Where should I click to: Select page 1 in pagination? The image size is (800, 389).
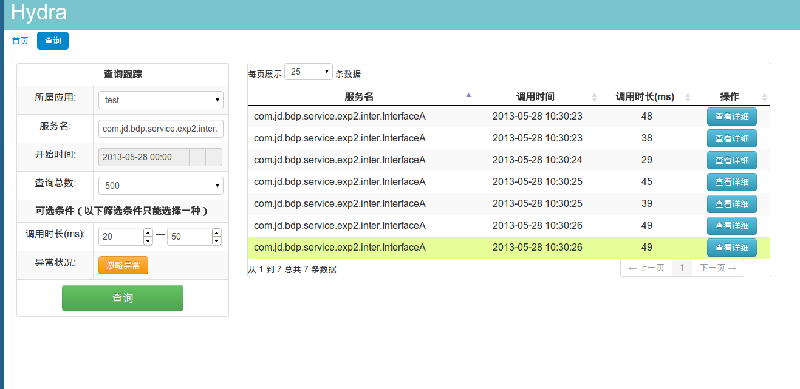[682, 268]
